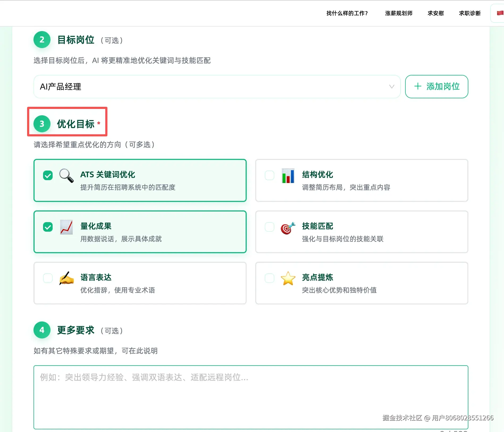The image size is (504, 432).
Task: Go to 涨薪规划师 in the navigation
Action: click(399, 13)
